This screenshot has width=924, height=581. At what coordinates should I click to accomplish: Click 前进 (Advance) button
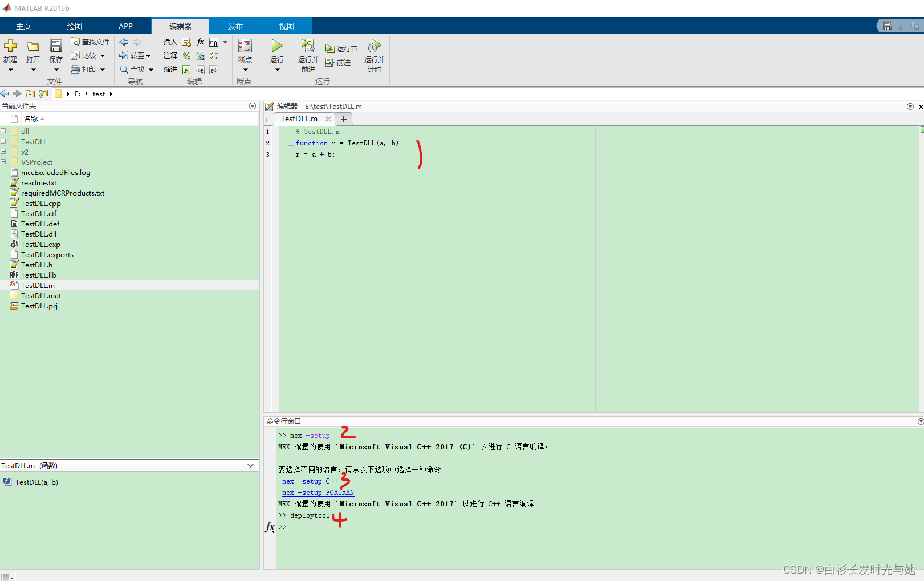tap(338, 63)
